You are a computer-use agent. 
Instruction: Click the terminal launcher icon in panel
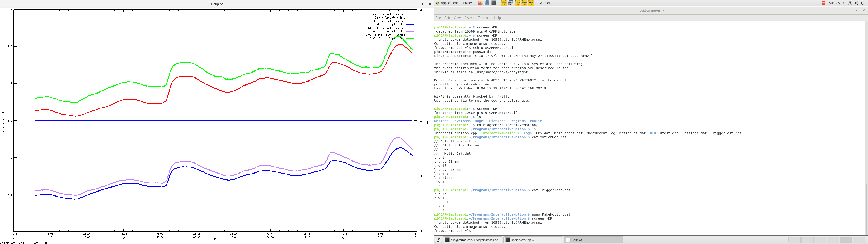(494, 3)
